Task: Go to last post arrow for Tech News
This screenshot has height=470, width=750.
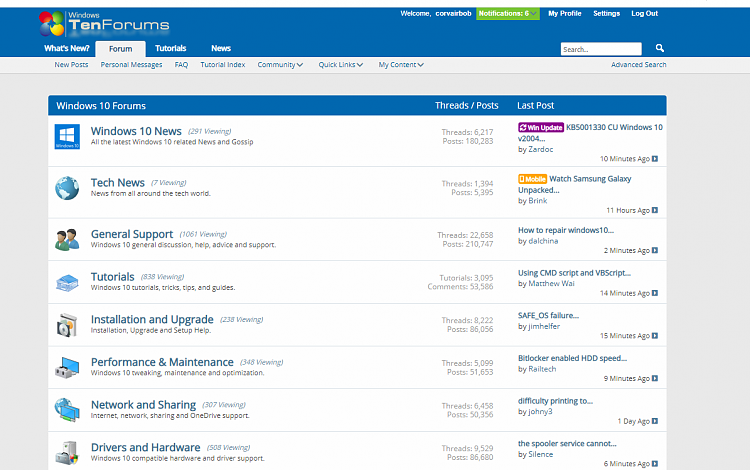Action: (x=655, y=210)
